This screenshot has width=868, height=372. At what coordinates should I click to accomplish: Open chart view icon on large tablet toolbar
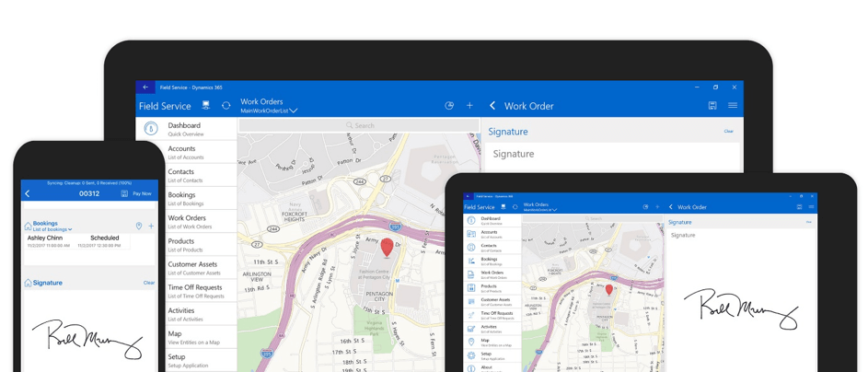pos(449,106)
